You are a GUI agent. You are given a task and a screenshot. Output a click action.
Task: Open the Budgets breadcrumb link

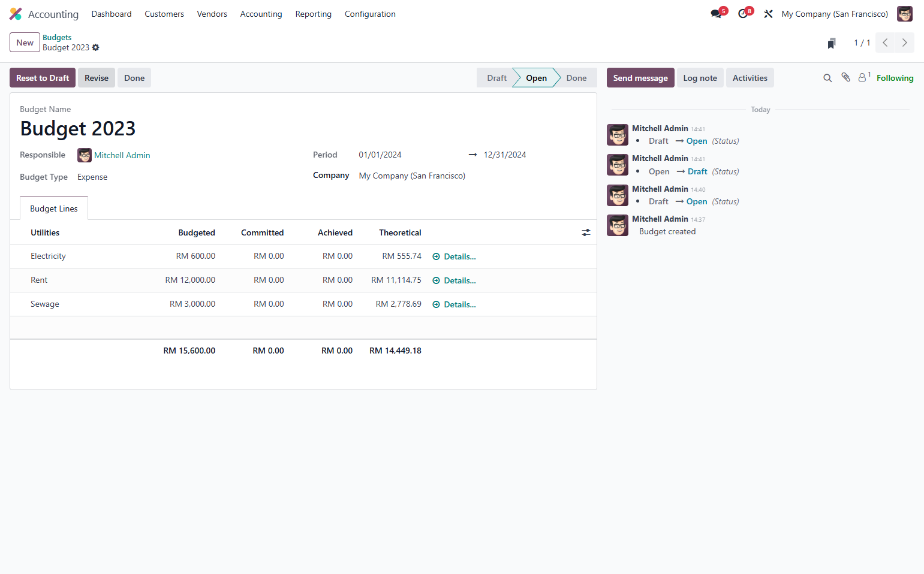[57, 37]
